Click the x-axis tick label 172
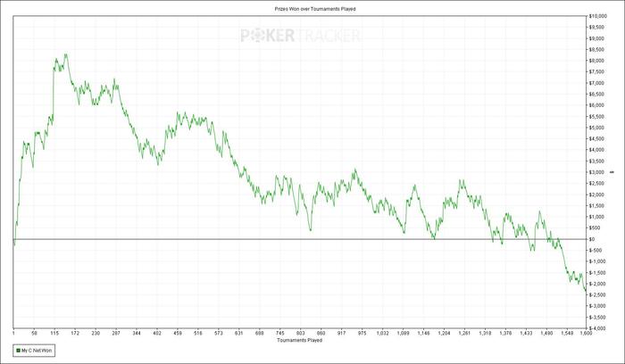 point(75,333)
